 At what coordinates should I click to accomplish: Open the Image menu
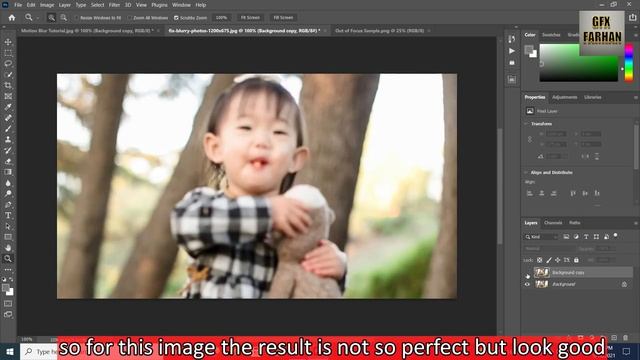tap(47, 5)
